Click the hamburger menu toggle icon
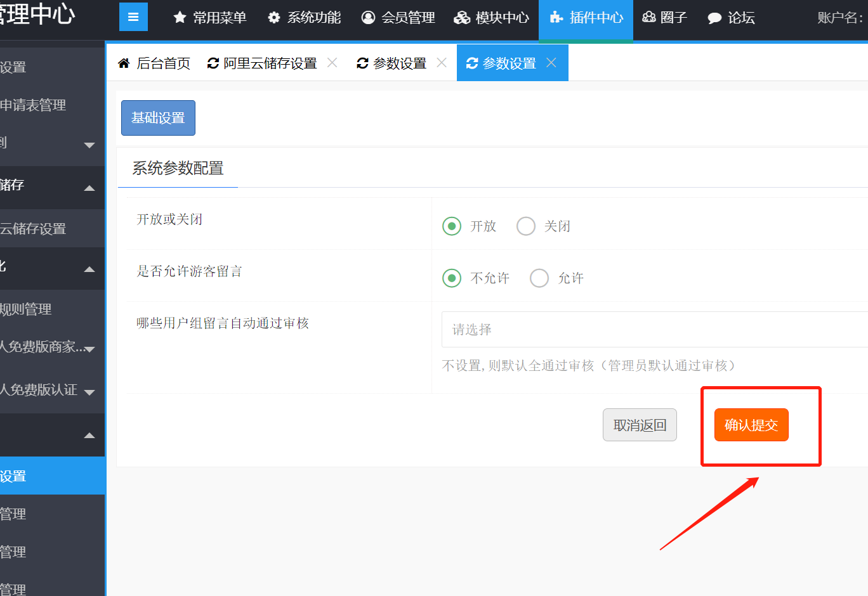The width and height of the screenshot is (868, 596). [x=133, y=17]
